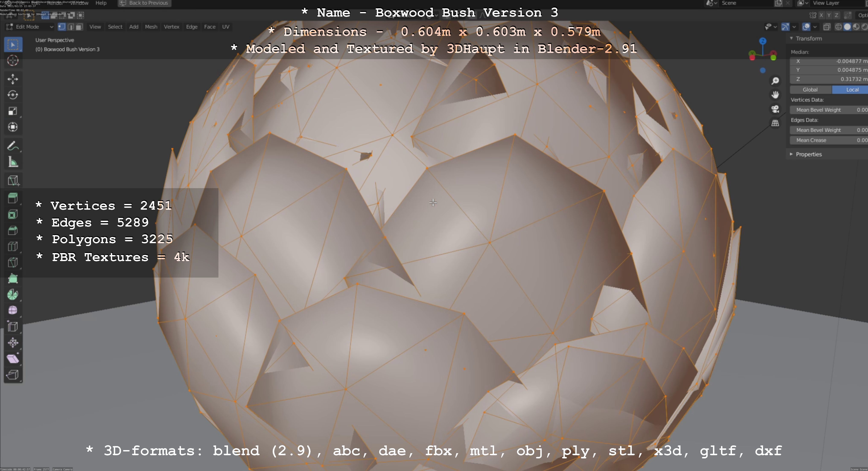
Task: Select the Inset Faces tool
Action: point(13,214)
